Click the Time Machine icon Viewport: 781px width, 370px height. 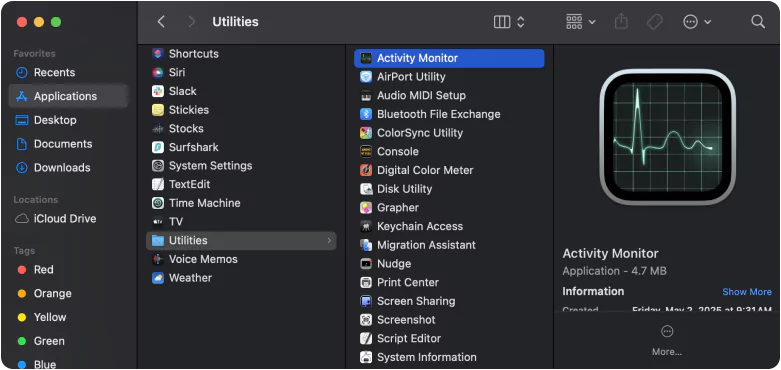click(x=158, y=203)
